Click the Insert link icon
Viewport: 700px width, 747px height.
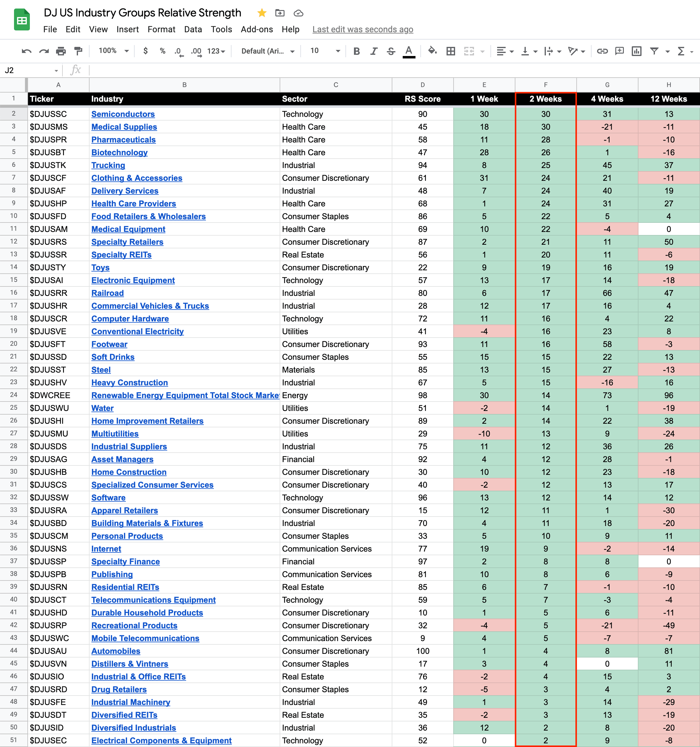click(602, 51)
